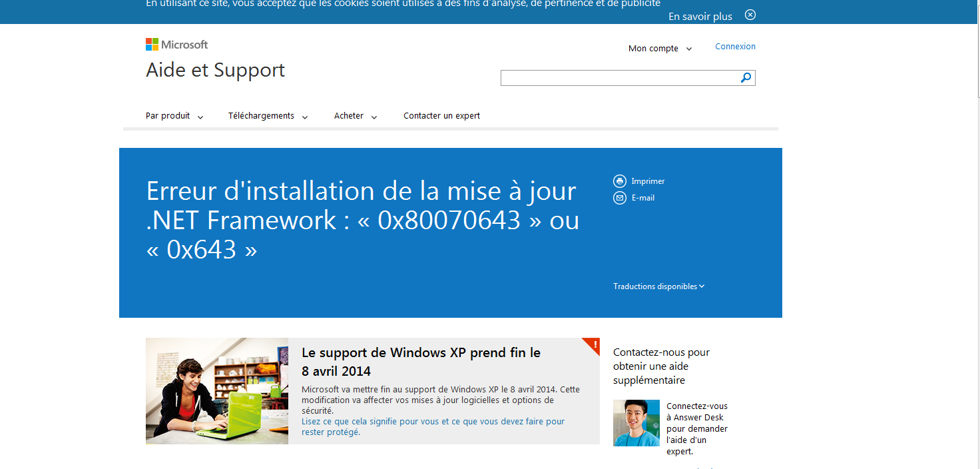Expand Traductions disponibles dropdown
The height and width of the screenshot is (469, 980).
click(659, 286)
